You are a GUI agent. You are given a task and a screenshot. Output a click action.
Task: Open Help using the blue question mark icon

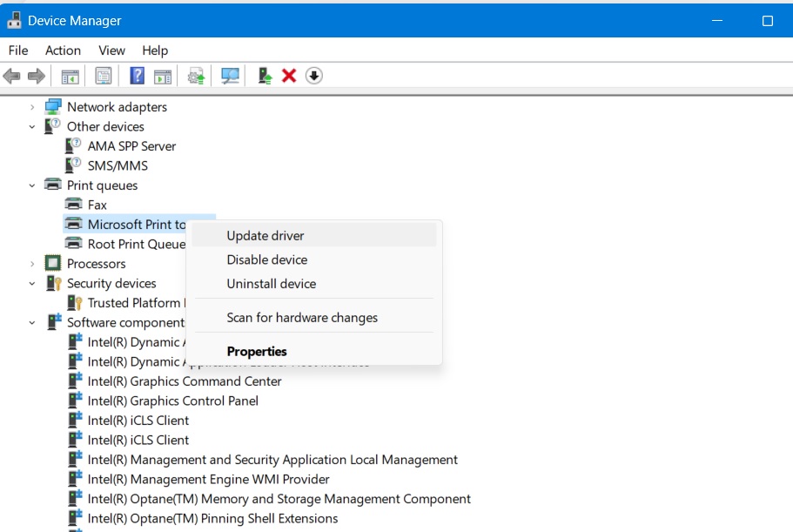[x=136, y=76]
